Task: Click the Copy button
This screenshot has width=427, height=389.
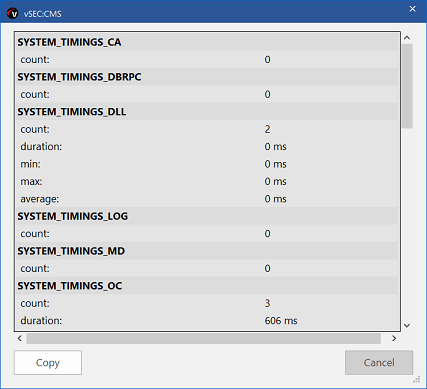Action: 48,362
